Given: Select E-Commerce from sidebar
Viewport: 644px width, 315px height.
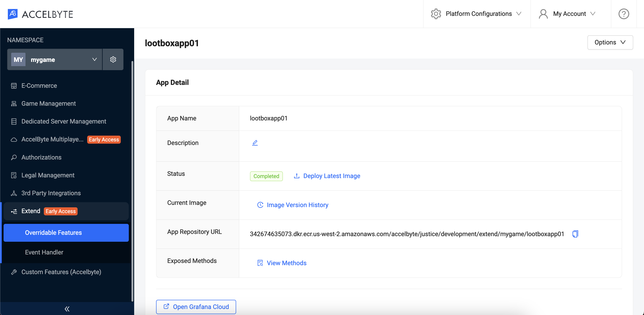Looking at the screenshot, I should [x=39, y=85].
